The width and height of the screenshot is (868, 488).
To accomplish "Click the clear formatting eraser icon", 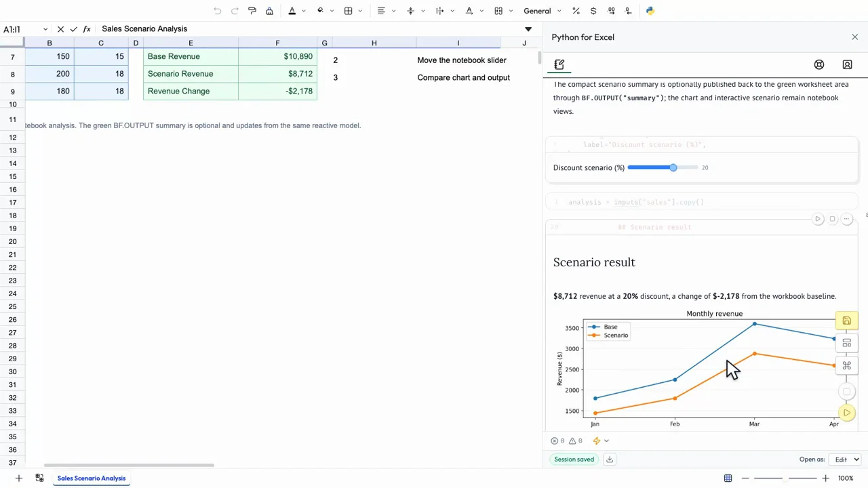I will click(269, 11).
